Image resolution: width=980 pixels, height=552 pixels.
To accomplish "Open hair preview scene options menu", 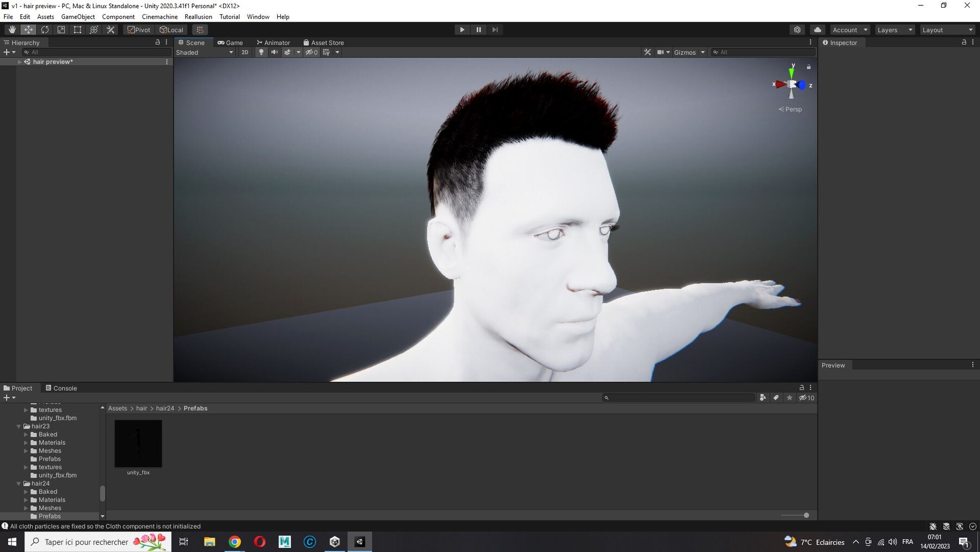I will [167, 62].
